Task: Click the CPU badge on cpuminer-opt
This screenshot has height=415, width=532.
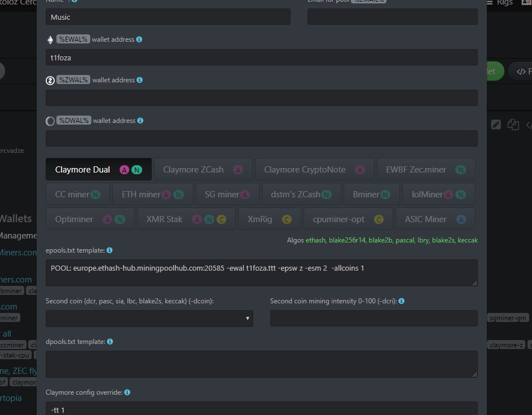Action: (379, 219)
